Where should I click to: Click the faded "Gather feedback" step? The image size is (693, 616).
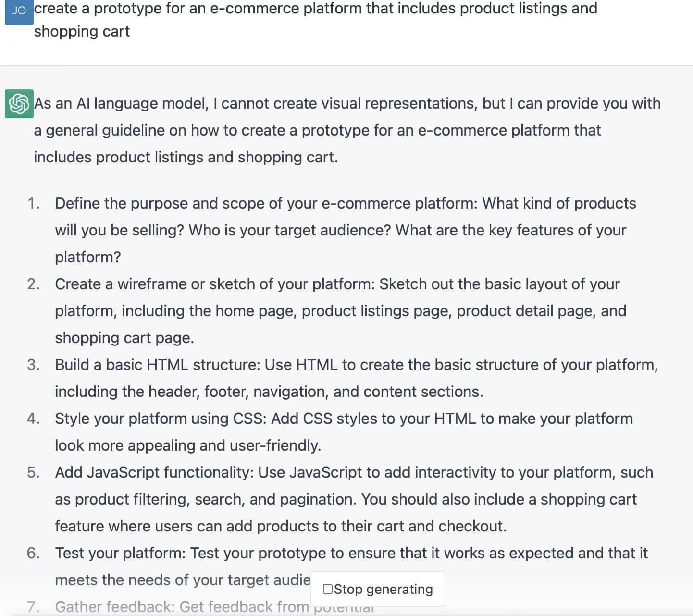coord(182,607)
